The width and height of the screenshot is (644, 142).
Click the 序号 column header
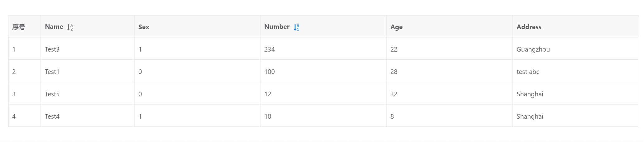(19, 27)
